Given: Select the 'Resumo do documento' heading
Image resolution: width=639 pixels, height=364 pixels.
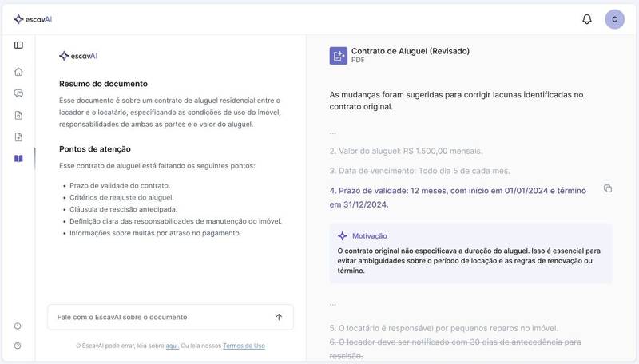Looking at the screenshot, I should (103, 84).
